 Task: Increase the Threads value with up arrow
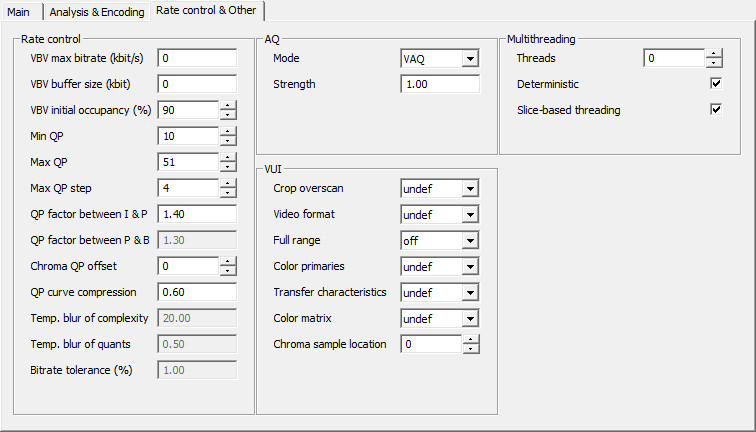coord(714,53)
